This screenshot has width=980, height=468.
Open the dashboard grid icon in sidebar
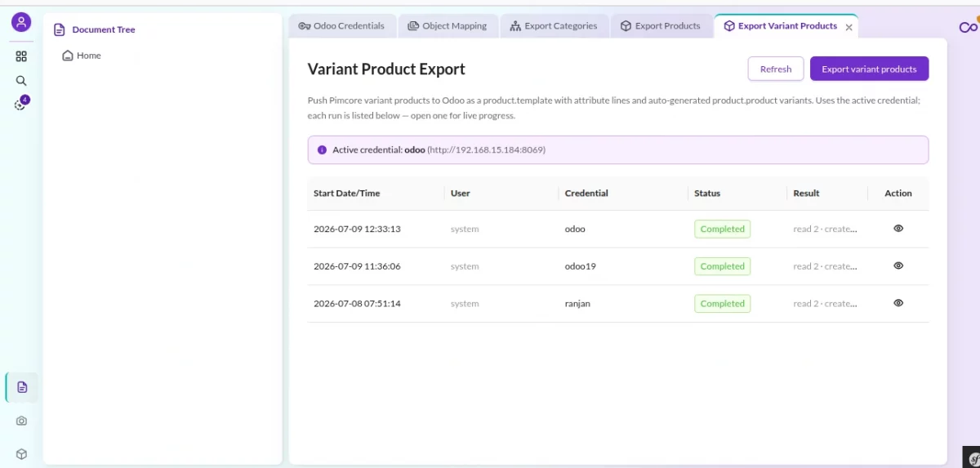tap(21, 56)
